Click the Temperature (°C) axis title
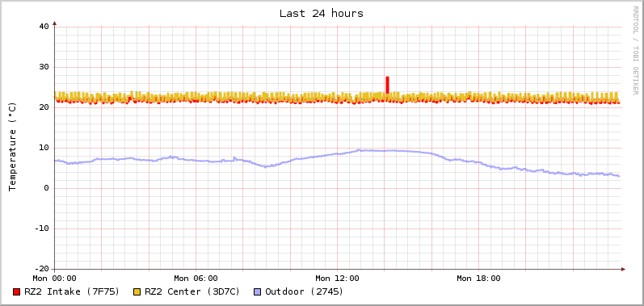644x306 pixels. click(x=12, y=147)
